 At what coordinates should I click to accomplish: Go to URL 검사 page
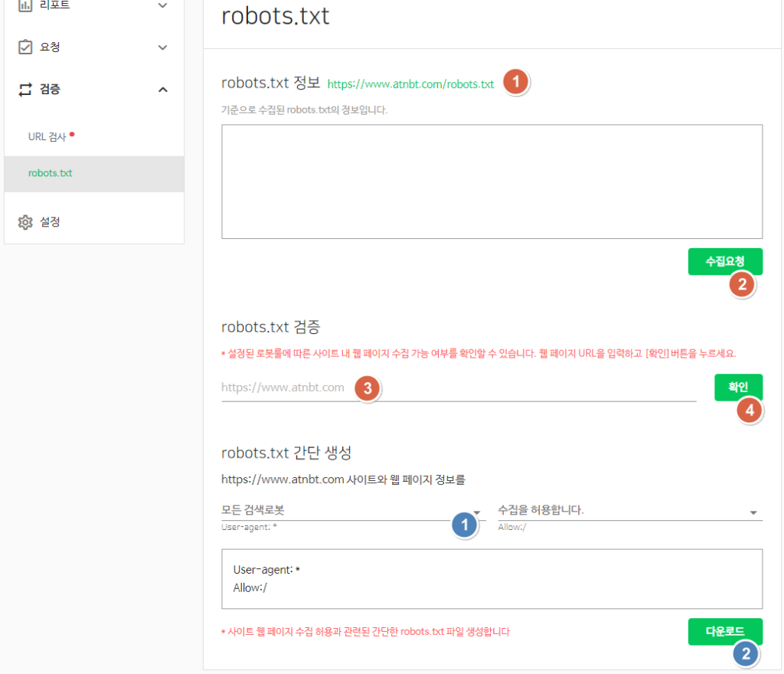click(47, 136)
